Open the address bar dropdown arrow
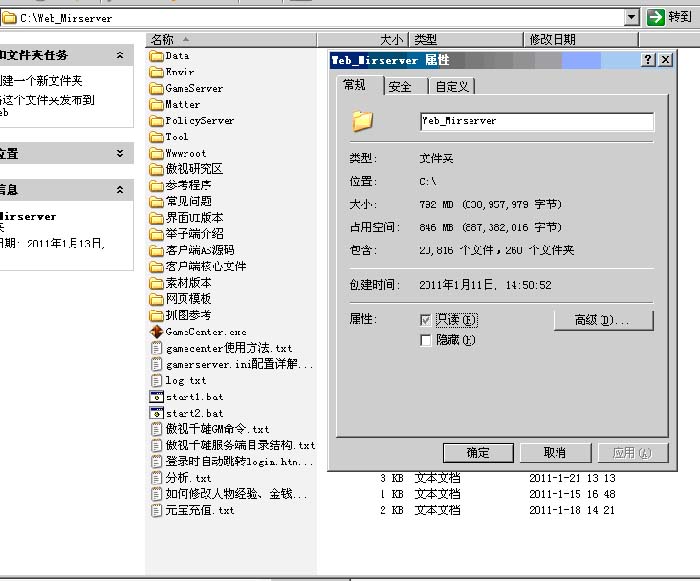700x581 pixels. pyautogui.click(x=631, y=17)
